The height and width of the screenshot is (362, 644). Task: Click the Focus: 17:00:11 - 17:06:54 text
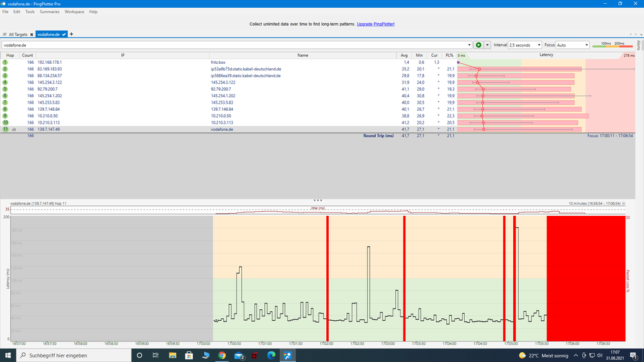[610, 135]
